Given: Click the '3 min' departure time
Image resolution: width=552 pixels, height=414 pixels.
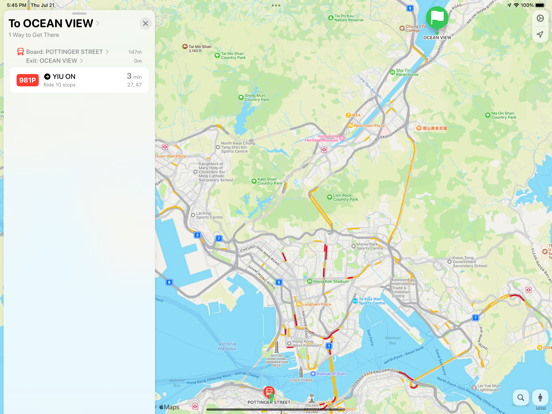Looking at the screenshot, I should point(134,76).
